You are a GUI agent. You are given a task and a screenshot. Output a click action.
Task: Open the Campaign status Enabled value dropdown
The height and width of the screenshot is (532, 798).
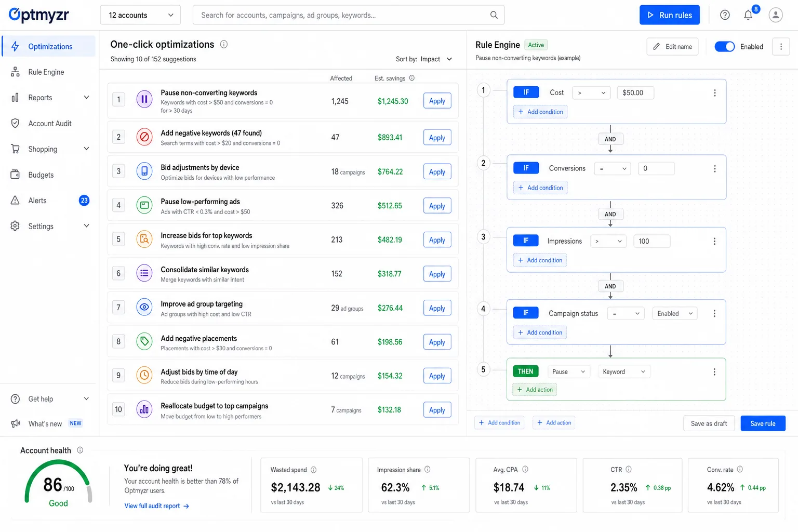coord(674,313)
